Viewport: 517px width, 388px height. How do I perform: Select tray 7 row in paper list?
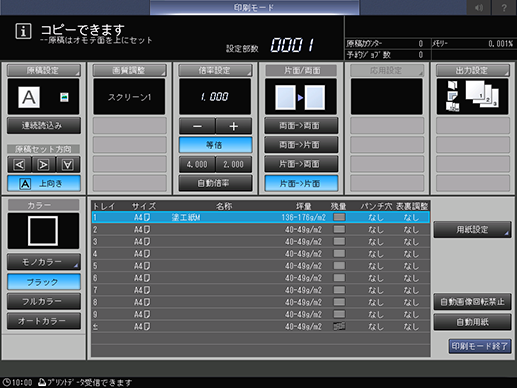[x=260, y=290]
